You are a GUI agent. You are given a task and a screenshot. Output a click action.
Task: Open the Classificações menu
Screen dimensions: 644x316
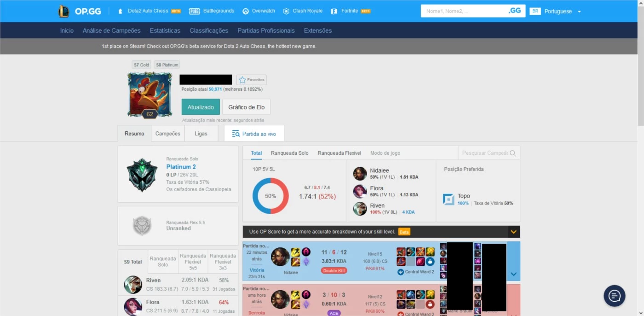pos(209,30)
